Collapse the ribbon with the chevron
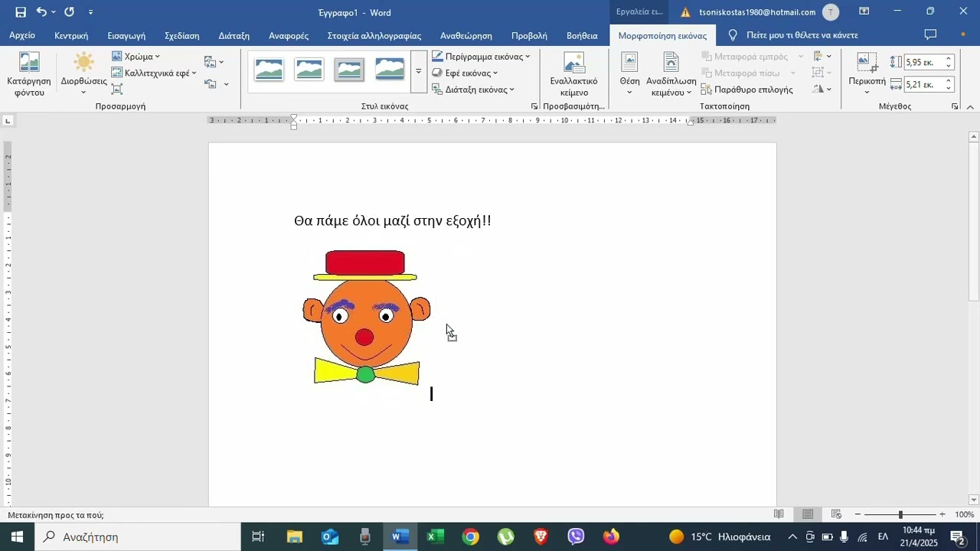The height and width of the screenshot is (551, 980). click(970, 107)
